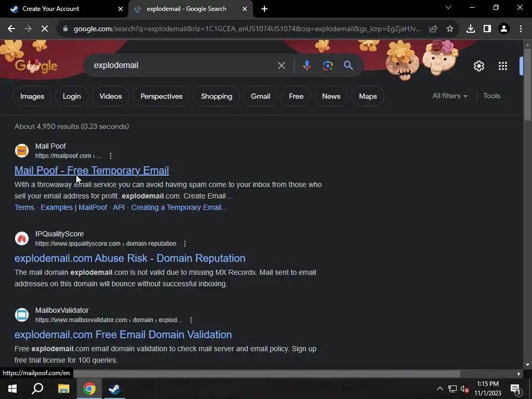Filter results by Videos

[x=111, y=96]
